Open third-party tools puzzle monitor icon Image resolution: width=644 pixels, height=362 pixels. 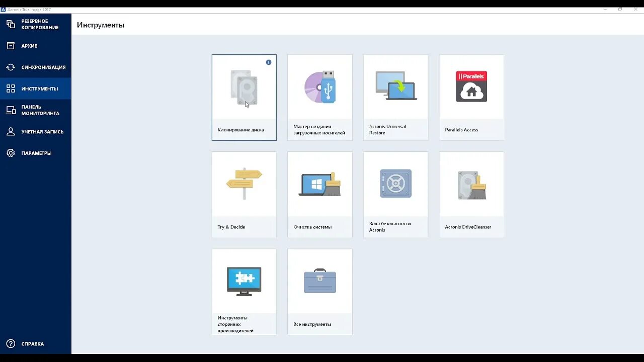(244, 281)
